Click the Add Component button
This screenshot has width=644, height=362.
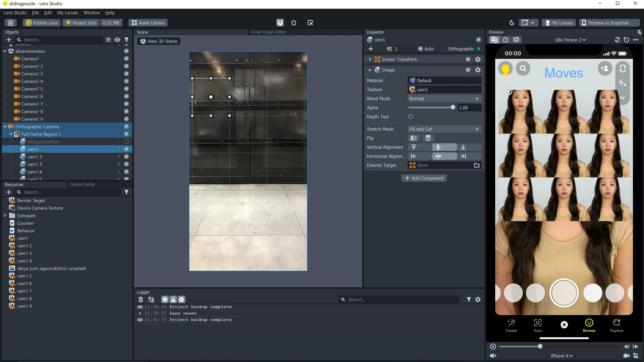pyautogui.click(x=424, y=178)
